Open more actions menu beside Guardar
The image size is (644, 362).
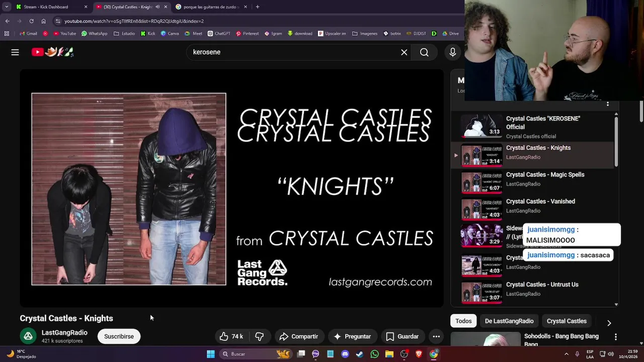pyautogui.click(x=436, y=336)
